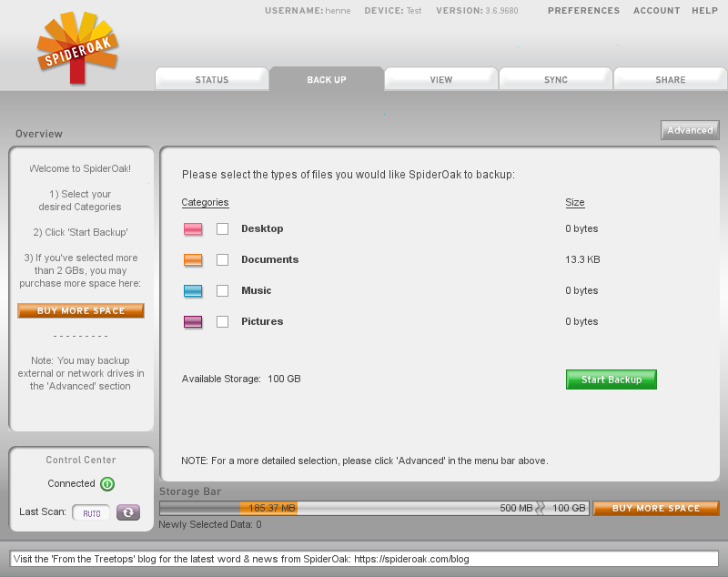Click the green Connected status icon

coord(107,484)
